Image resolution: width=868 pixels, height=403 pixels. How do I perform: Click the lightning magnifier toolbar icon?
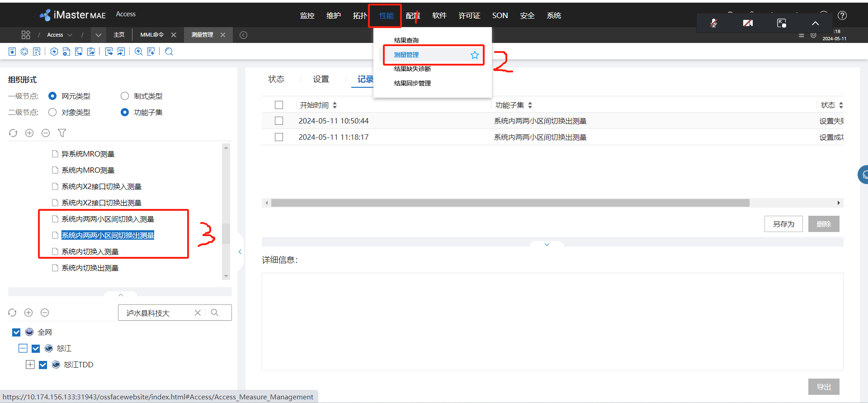pyautogui.click(x=139, y=52)
